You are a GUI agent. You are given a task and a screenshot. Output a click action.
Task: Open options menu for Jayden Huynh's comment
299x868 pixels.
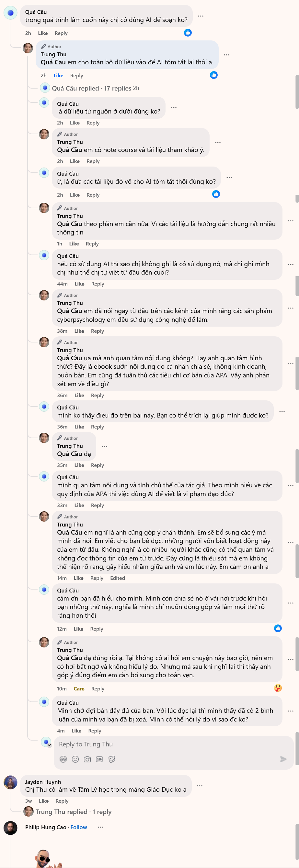[x=200, y=786]
